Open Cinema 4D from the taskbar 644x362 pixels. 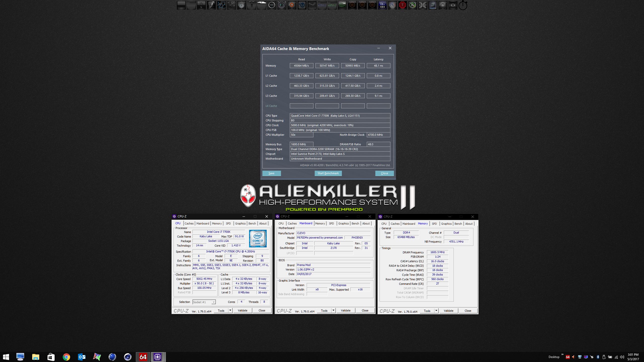click(x=128, y=357)
